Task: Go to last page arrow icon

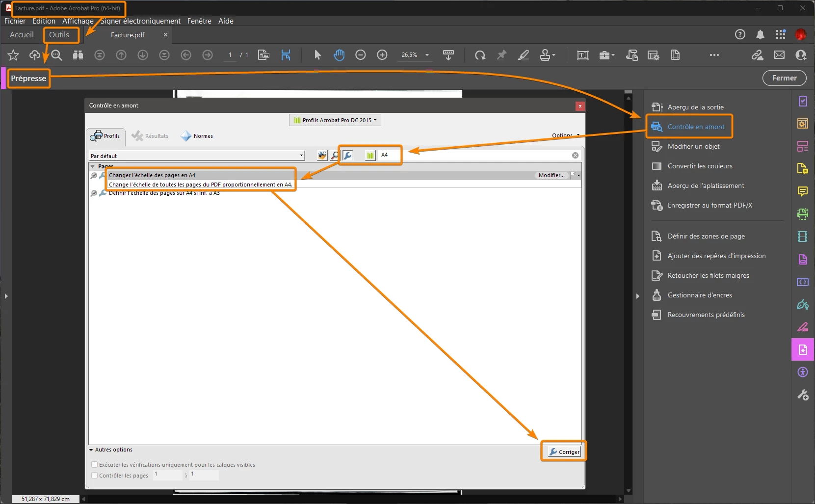Action: (x=164, y=55)
